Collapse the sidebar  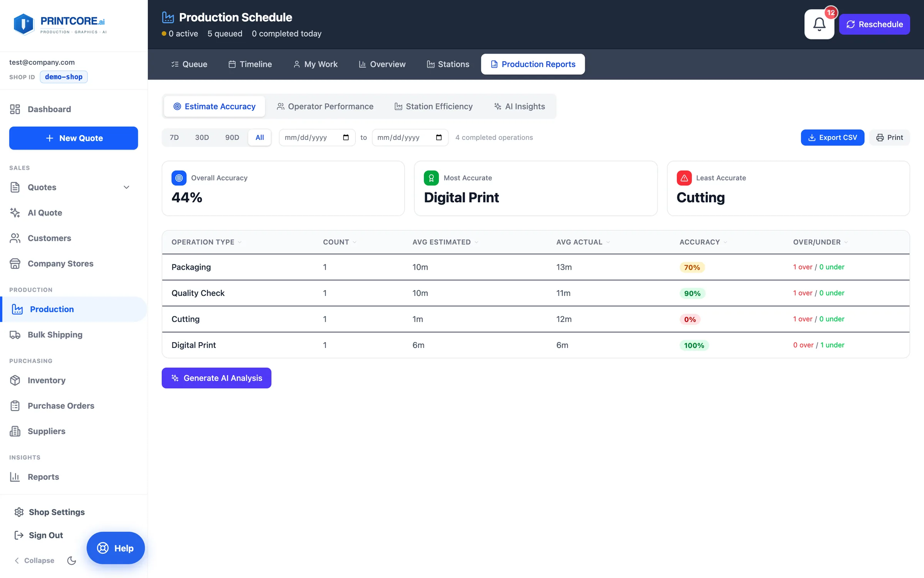[x=34, y=560]
